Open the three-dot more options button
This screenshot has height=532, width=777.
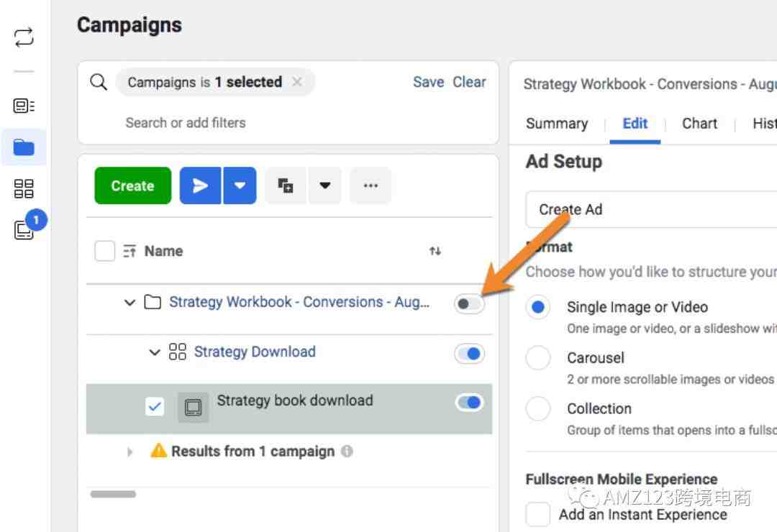point(371,185)
